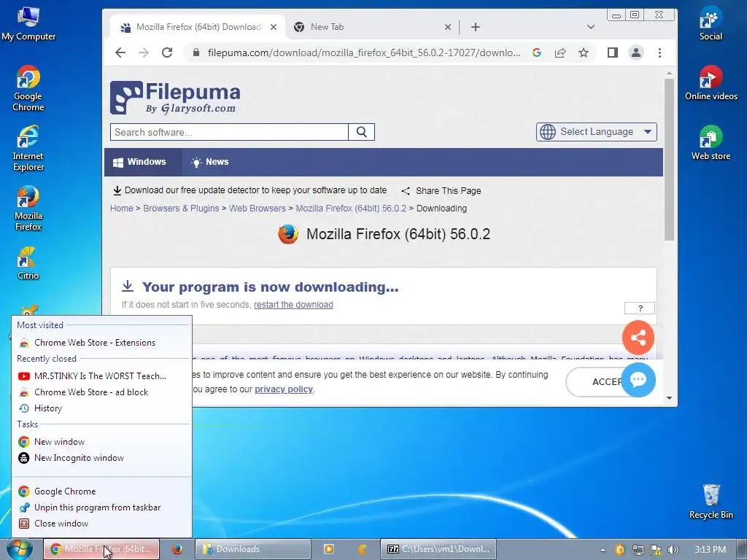
Task: Click the page vertical scrollbar thumb
Action: click(669, 160)
